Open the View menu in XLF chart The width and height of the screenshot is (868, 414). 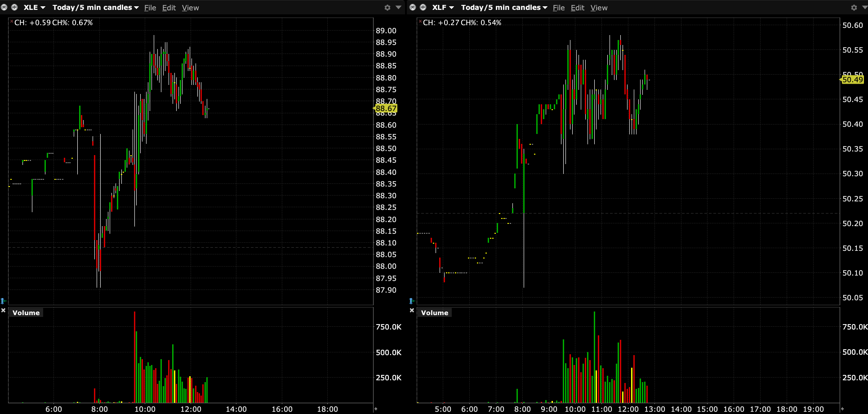tap(599, 8)
